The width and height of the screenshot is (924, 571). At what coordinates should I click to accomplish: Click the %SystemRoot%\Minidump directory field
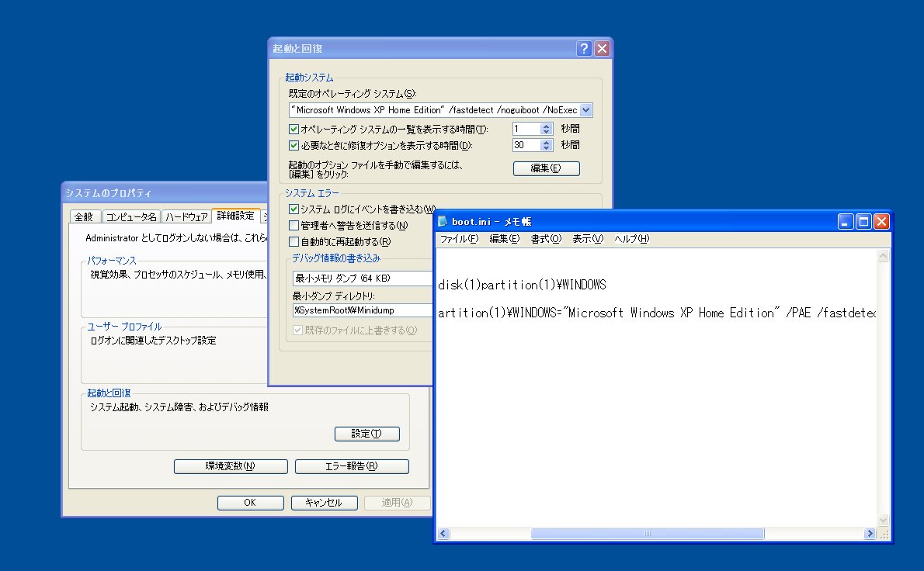[363, 310]
